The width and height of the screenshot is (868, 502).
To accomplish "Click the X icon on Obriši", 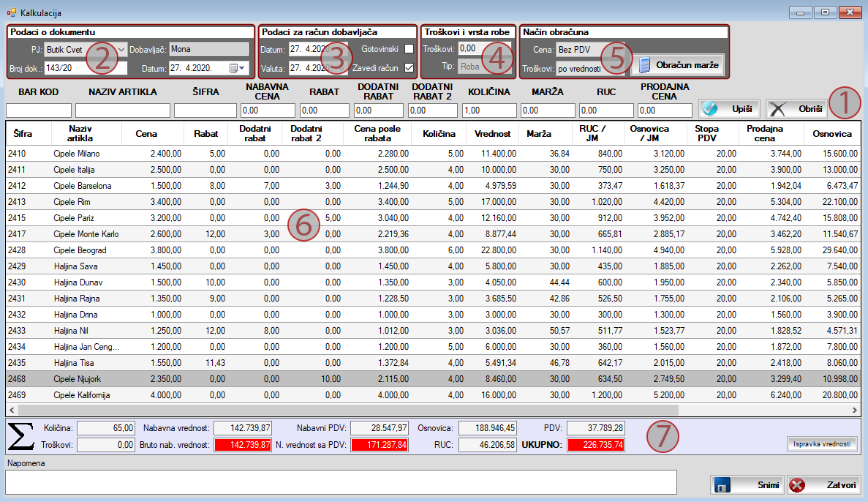I will pyautogui.click(x=778, y=109).
